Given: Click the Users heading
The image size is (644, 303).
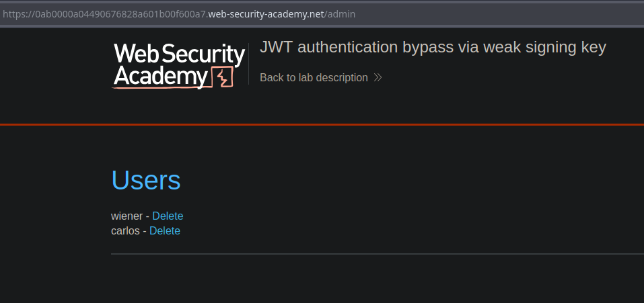Looking at the screenshot, I should coord(146,180).
